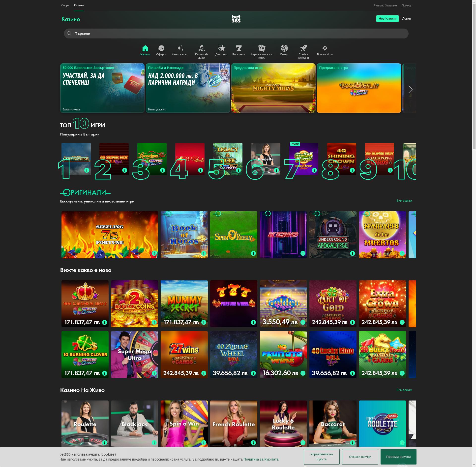Select the Начало home icon
The width and height of the screenshot is (476, 467).
145,49
